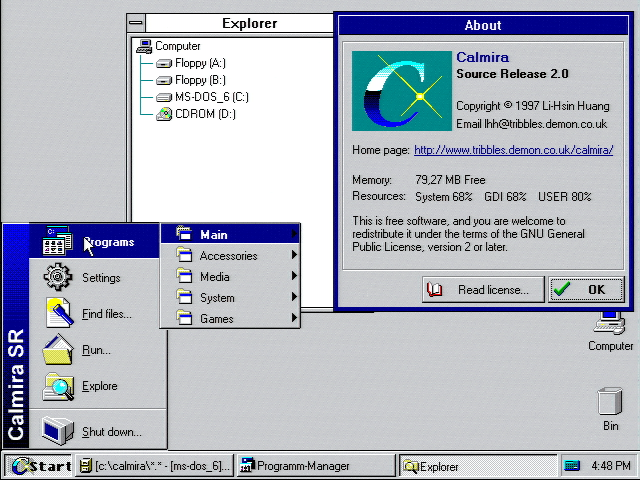Expand the Media submenu arrow
Screen dimensions: 640x480
click(x=294, y=277)
